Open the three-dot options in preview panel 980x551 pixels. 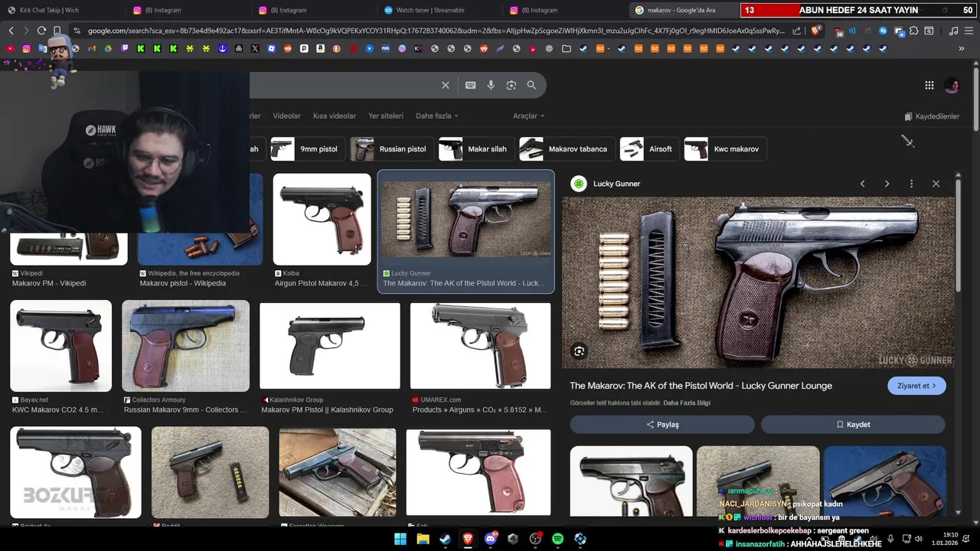(x=911, y=184)
